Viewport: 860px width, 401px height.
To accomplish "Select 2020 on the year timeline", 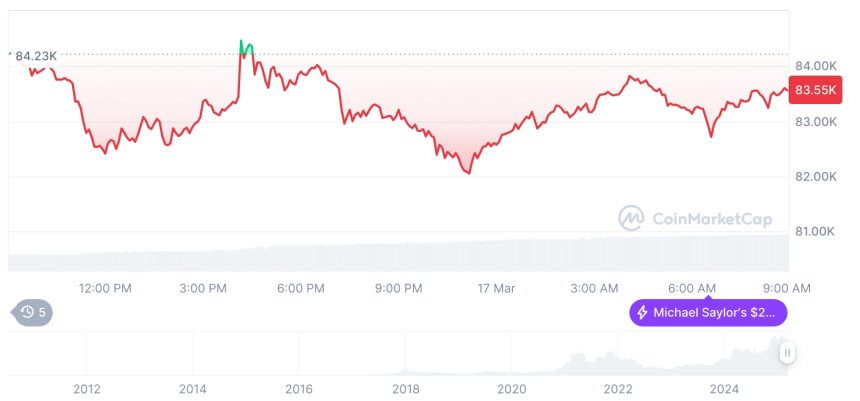I will click(511, 388).
